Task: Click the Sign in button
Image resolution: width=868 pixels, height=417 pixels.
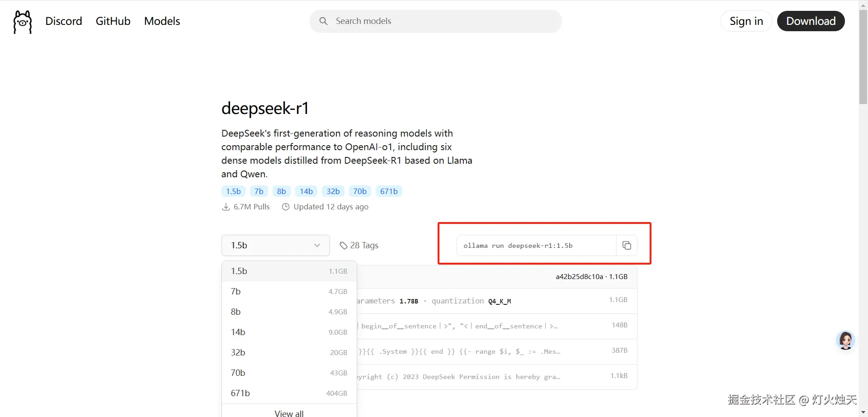Action: (746, 21)
